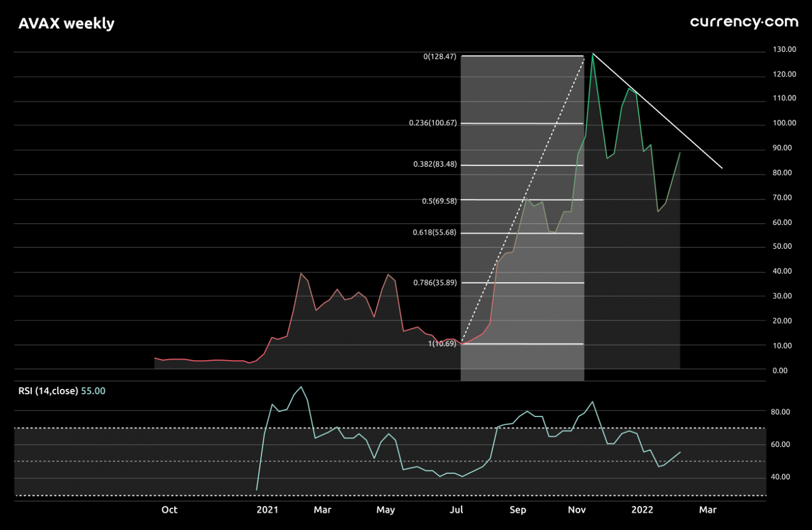
Task: Click the 1(10.69) Fibonacci level label
Action: 442,344
